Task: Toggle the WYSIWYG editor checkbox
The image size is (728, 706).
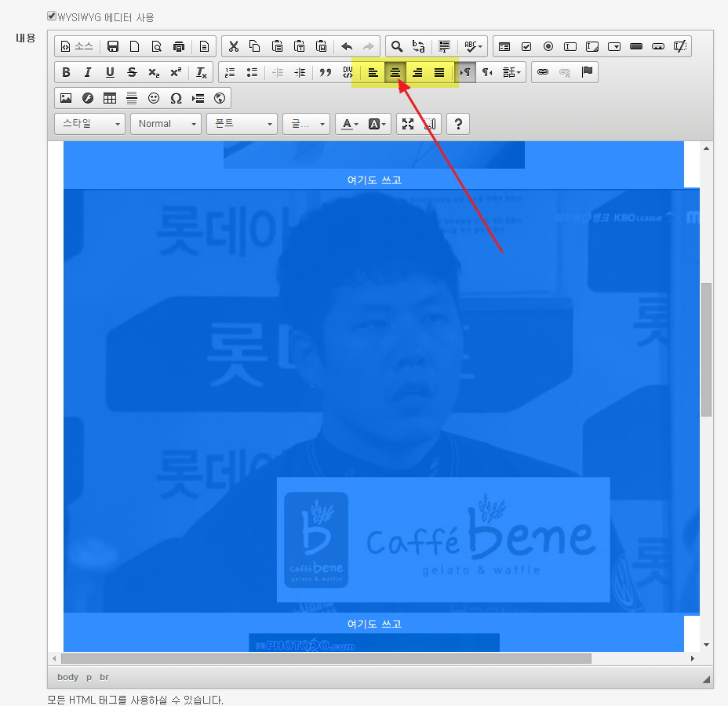Action: [x=52, y=16]
